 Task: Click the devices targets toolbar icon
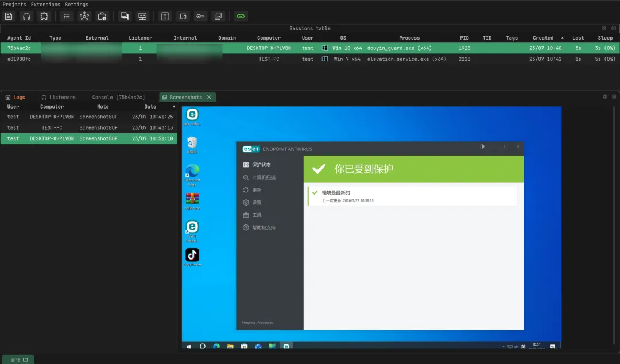click(x=183, y=16)
